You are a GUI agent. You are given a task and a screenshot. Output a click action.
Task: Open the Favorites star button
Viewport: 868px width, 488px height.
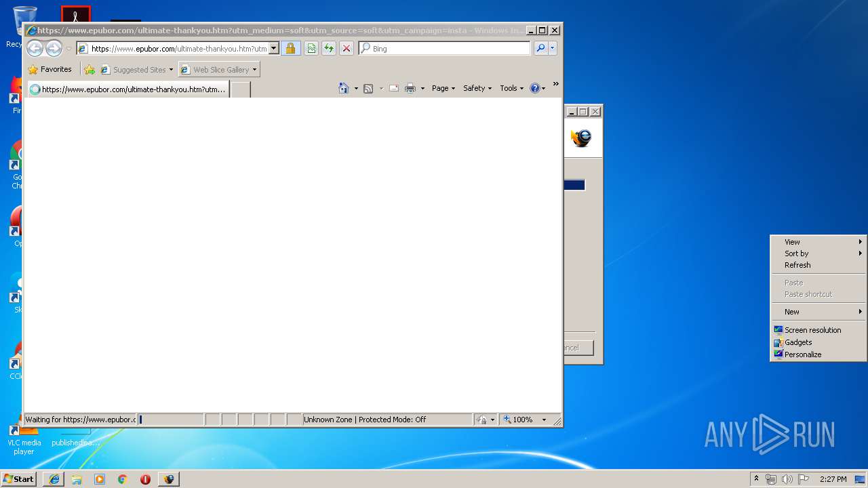50,69
